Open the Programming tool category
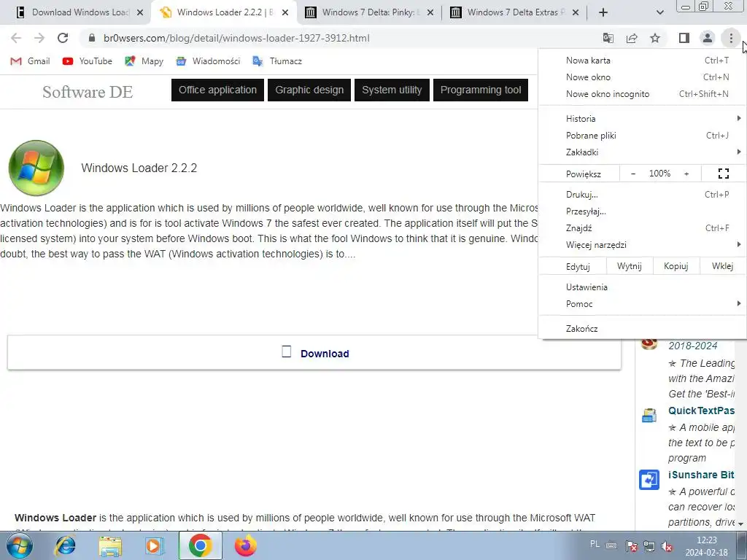 pyautogui.click(x=481, y=90)
